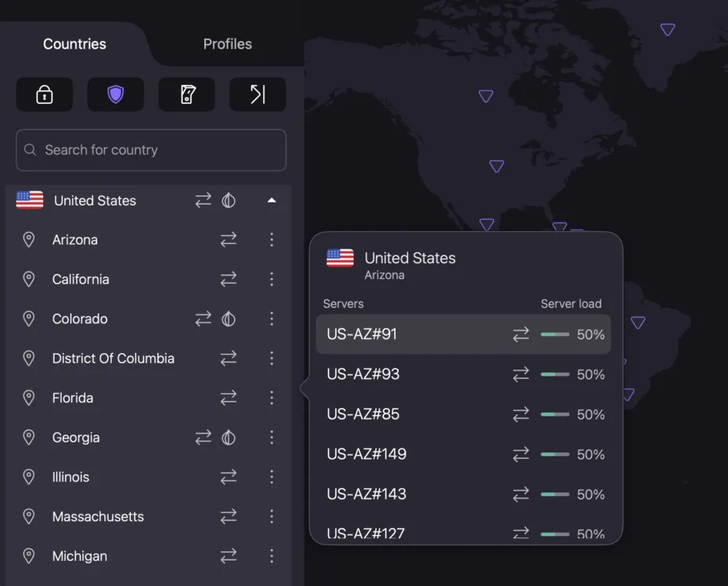Open Georgia three-dot menu

(x=271, y=437)
